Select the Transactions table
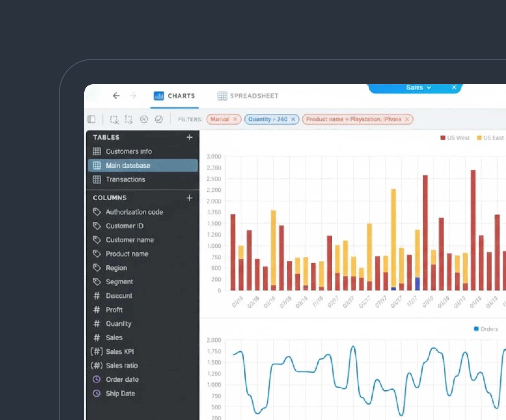The height and width of the screenshot is (420, 506). point(125,179)
